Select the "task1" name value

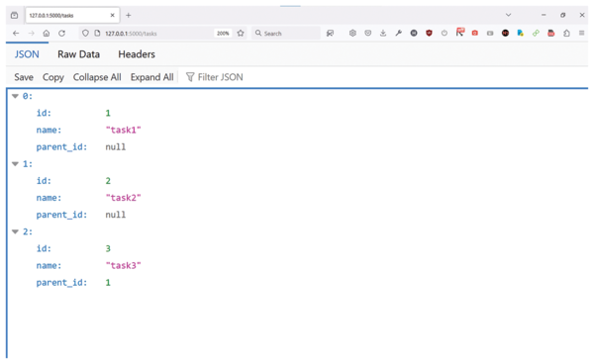pos(123,130)
